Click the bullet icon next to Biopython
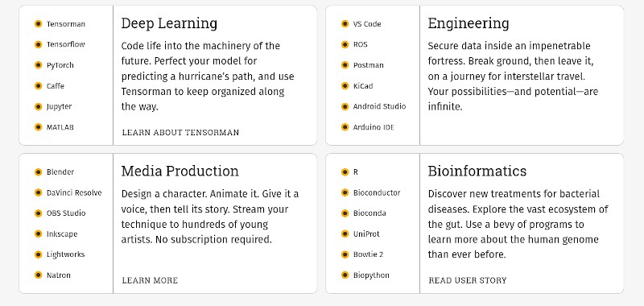This screenshot has width=644, height=306. tap(345, 275)
